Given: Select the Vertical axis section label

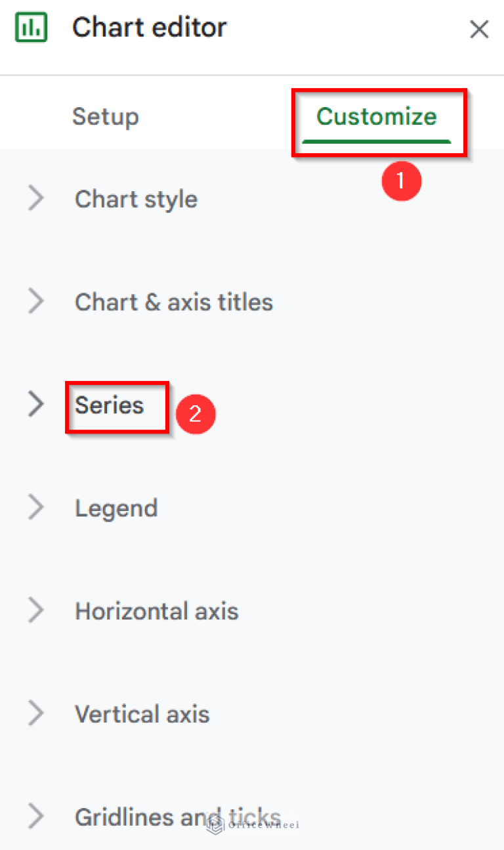Looking at the screenshot, I should coord(142,713).
